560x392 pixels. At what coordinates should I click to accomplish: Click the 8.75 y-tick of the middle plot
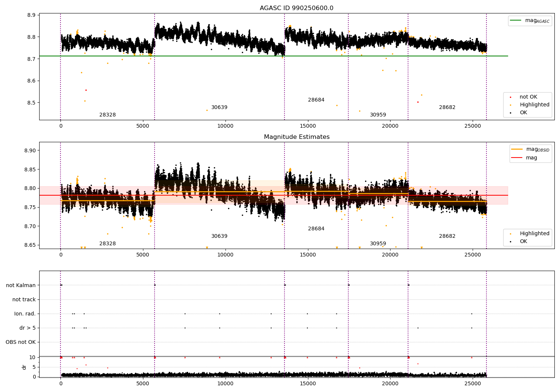tap(30, 208)
